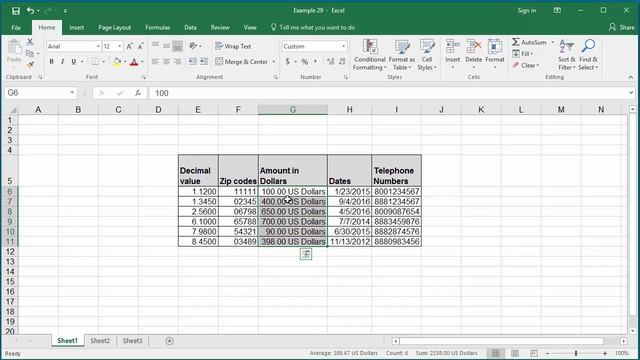Click the formula bar showing 100
The height and width of the screenshot is (360, 640).
[388, 93]
